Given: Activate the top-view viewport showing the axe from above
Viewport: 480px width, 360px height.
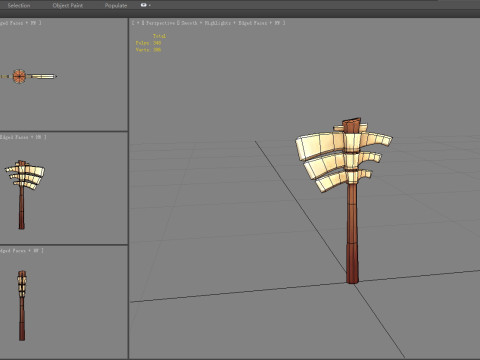Looking at the screenshot, I should (x=64, y=74).
